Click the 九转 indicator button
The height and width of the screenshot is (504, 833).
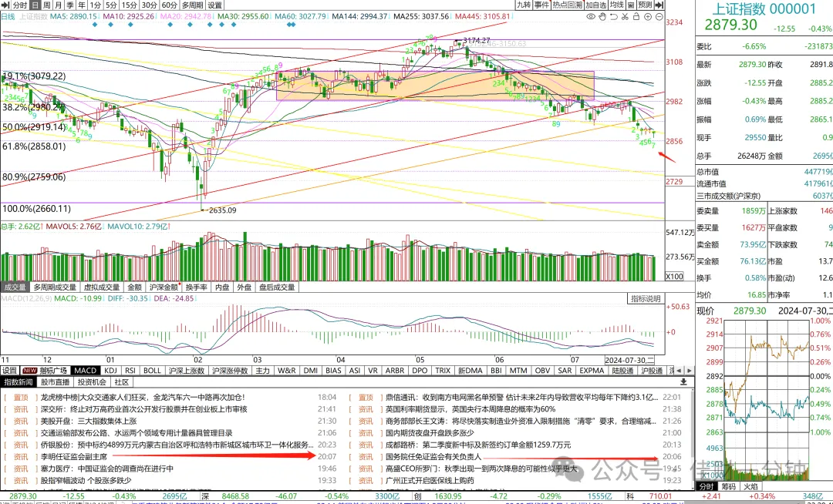tap(524, 5)
